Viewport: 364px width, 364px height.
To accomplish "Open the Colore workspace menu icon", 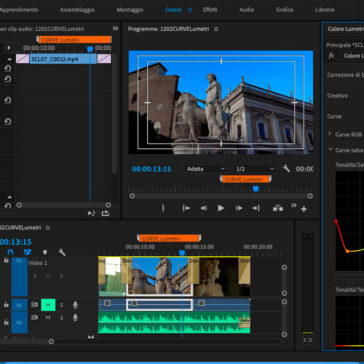I will click(190, 10).
